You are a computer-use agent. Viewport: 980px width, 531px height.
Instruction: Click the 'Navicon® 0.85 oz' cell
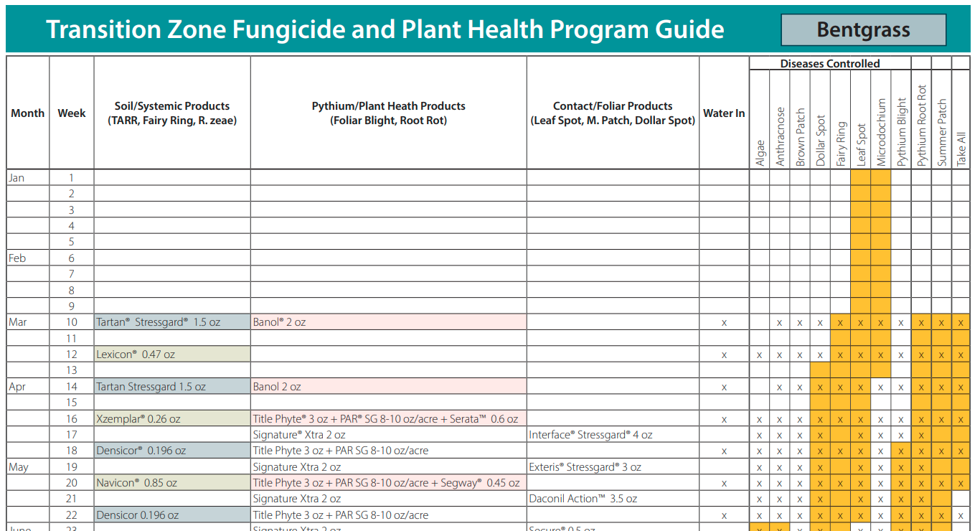(x=172, y=483)
